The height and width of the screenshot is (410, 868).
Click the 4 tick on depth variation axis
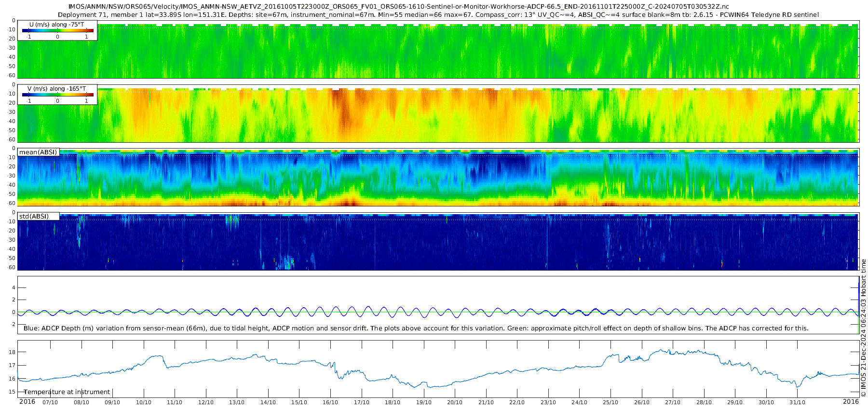point(14,288)
